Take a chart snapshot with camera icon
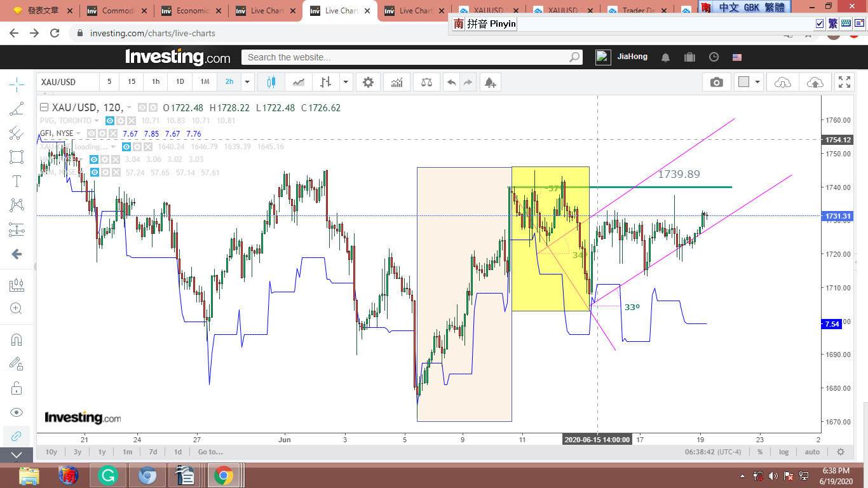The image size is (868, 488). (716, 82)
